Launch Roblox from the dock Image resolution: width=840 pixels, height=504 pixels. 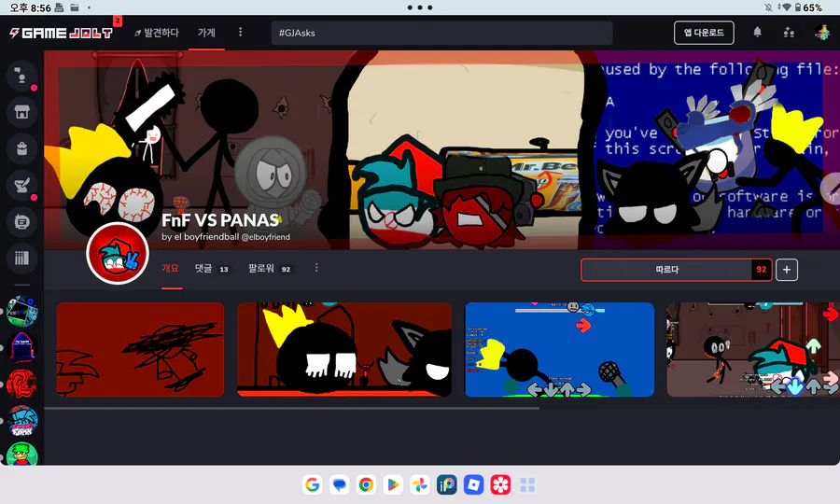473,484
